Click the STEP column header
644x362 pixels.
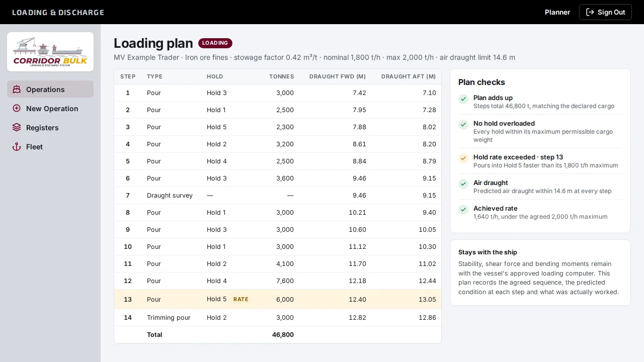tap(128, 76)
